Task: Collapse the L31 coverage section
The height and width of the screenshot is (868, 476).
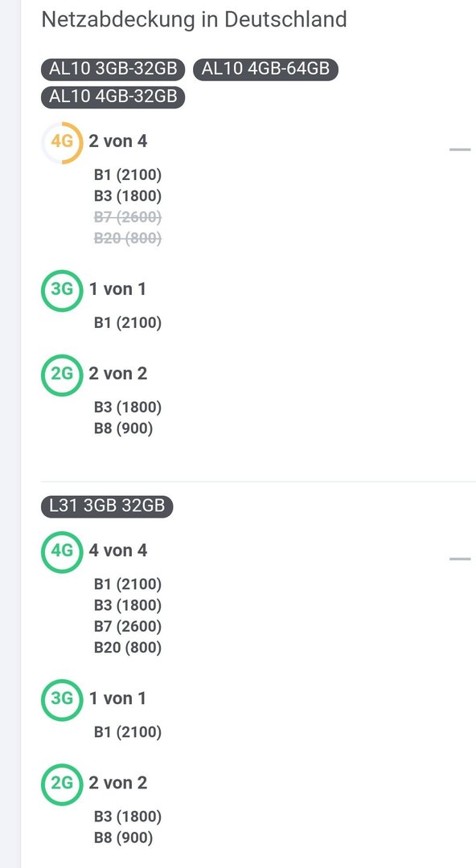Action: click(459, 559)
